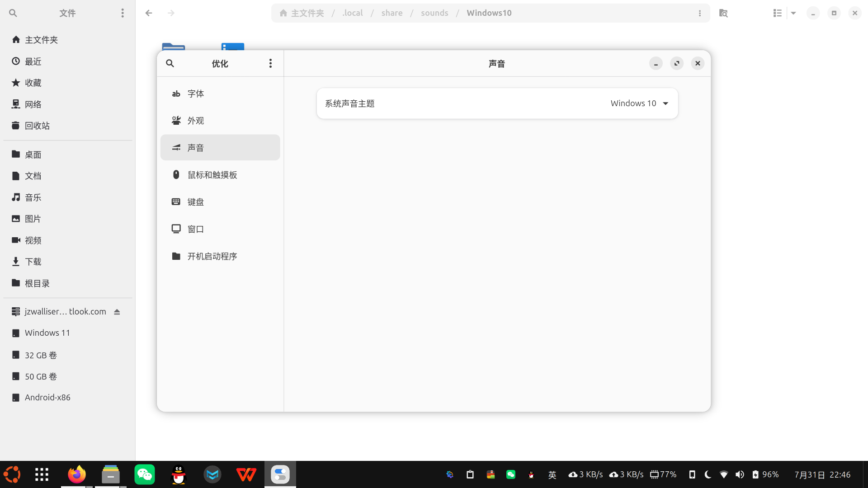Open the Wi-Fi tray icon
The width and height of the screenshot is (868, 488).
click(x=724, y=474)
